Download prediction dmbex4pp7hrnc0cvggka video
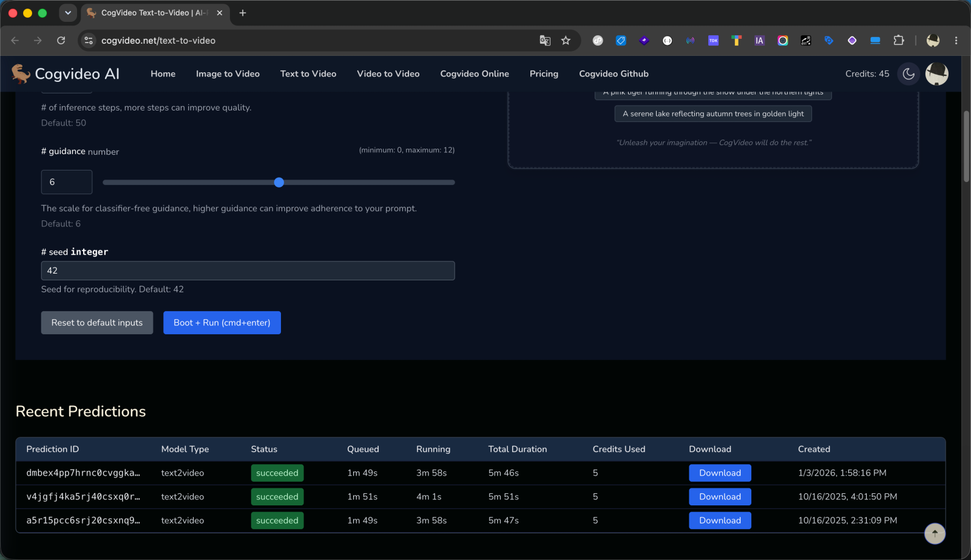Viewport: 971px width, 560px height. 720,473
